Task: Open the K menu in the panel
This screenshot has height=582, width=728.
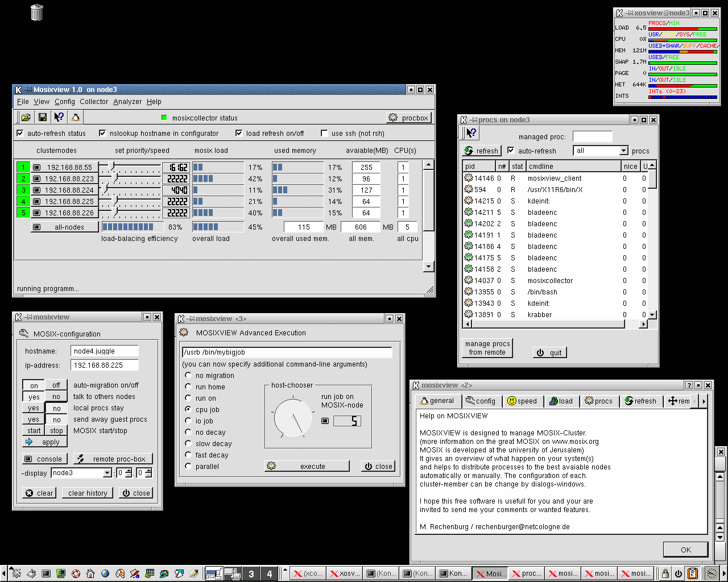Action: tap(16, 573)
